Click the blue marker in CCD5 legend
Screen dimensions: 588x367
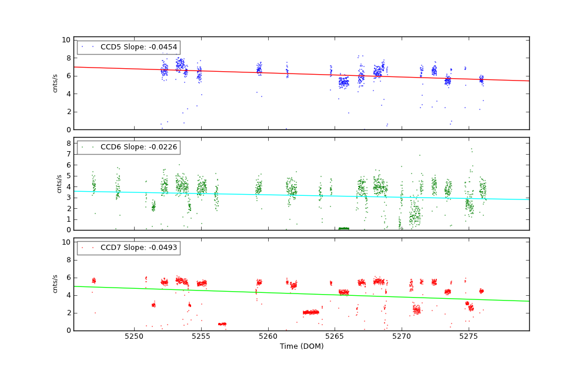[x=82, y=47]
